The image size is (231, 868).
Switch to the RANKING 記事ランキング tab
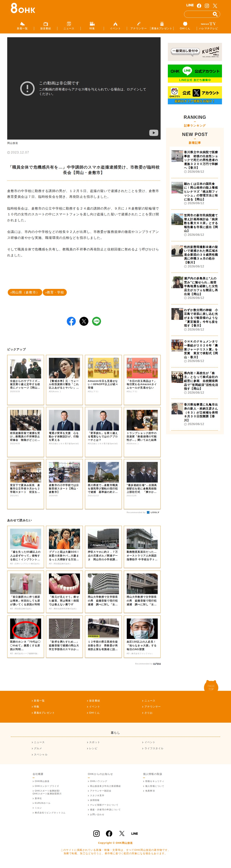(x=195, y=121)
